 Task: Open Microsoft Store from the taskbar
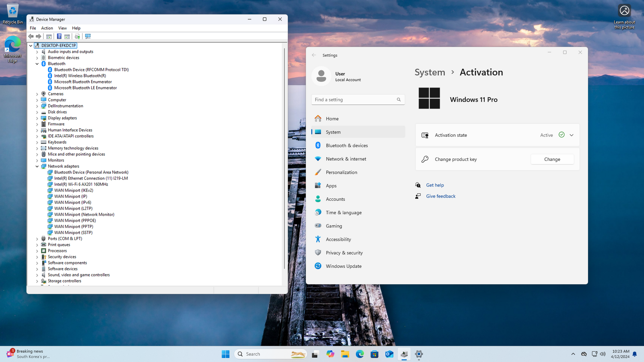[374, 354]
